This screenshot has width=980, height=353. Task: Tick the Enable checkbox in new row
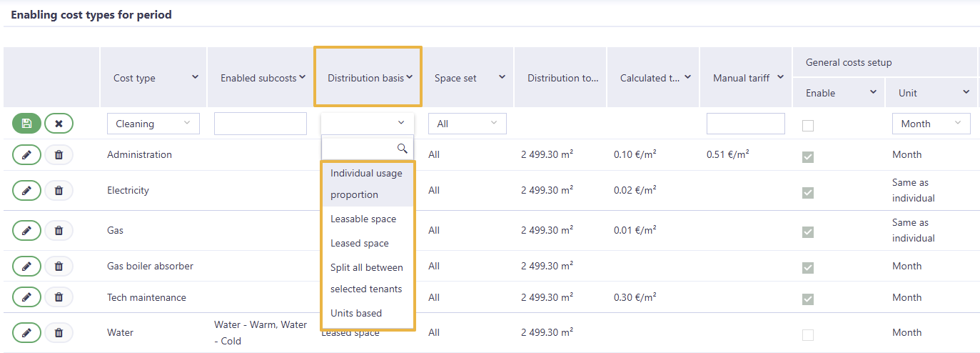(808, 125)
